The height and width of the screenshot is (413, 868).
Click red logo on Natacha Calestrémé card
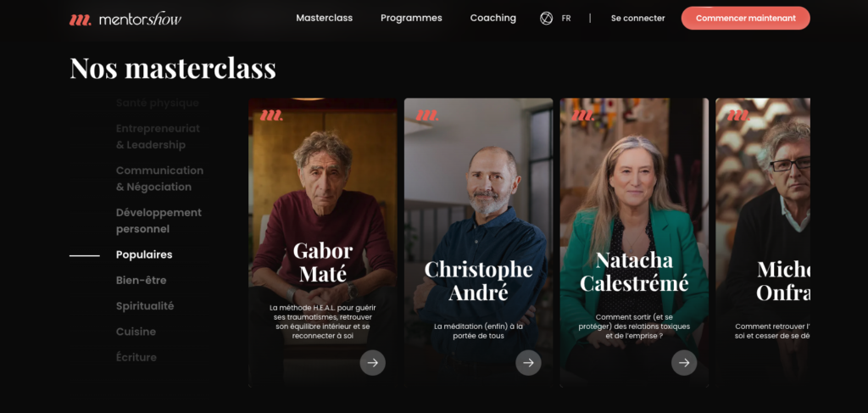(582, 115)
